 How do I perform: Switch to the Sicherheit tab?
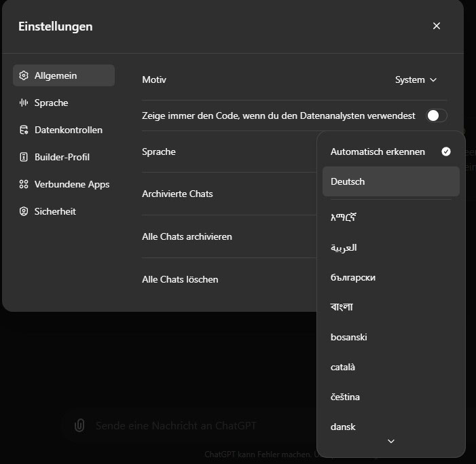(64, 211)
